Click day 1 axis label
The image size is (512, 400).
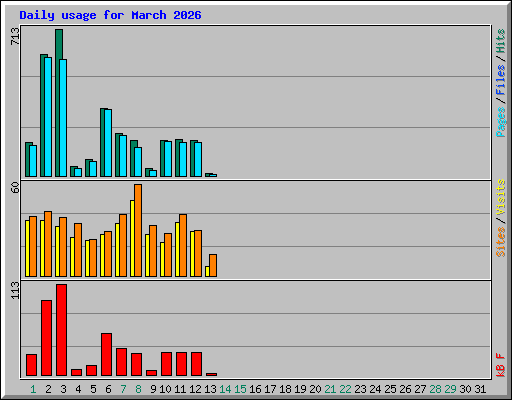click(33, 389)
